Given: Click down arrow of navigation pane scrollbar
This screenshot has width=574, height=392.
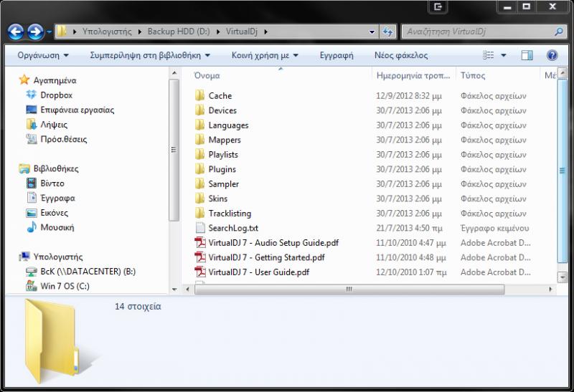Looking at the screenshot, I should coord(174,290).
